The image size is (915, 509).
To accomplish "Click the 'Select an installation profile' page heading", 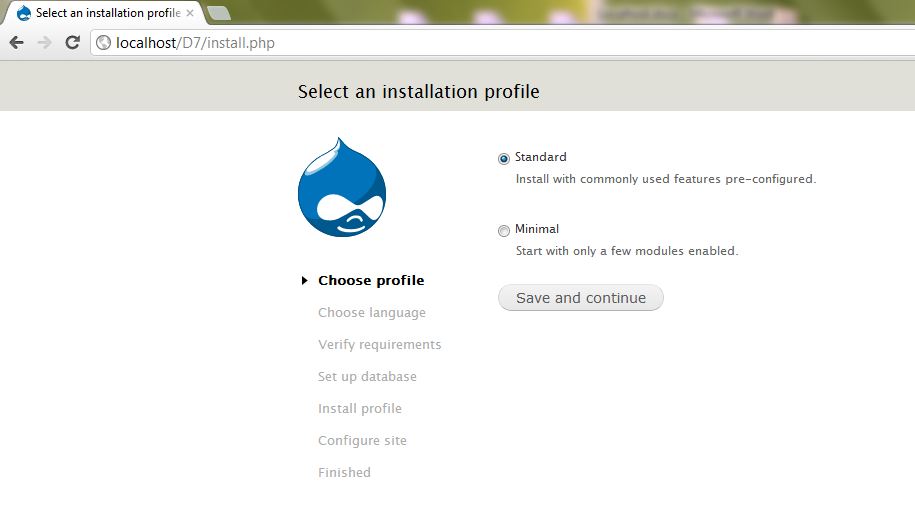I will coord(418,92).
